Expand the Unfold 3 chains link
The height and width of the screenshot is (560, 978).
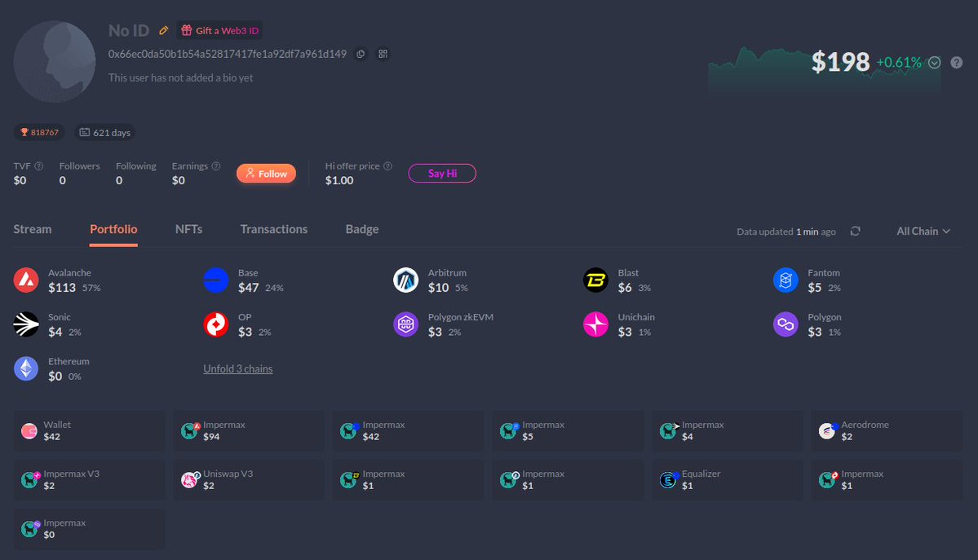[x=237, y=369]
